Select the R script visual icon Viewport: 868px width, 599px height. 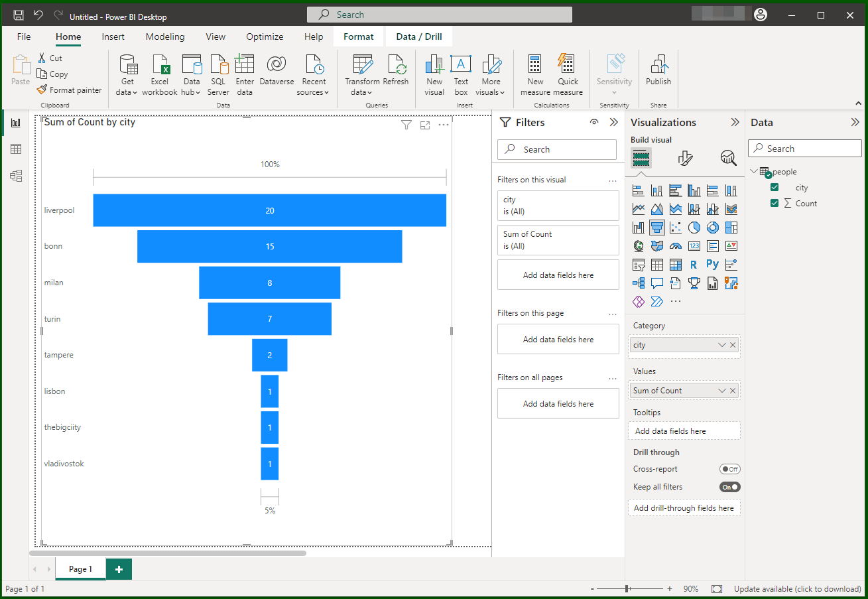click(694, 265)
